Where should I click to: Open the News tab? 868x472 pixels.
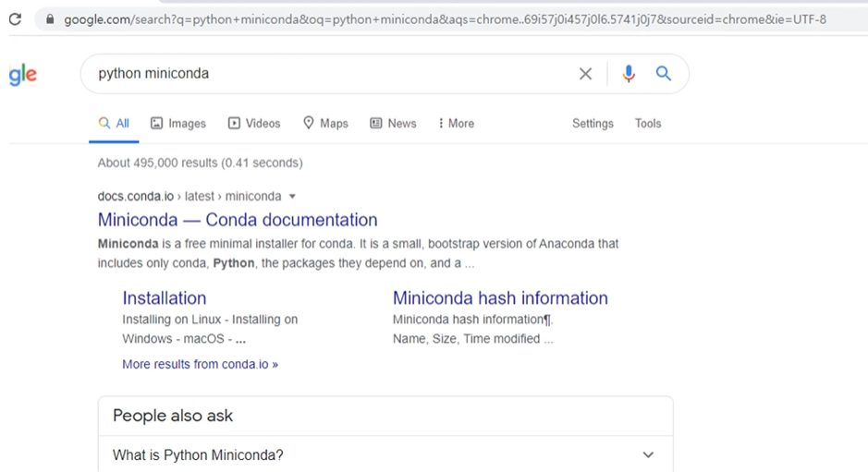(393, 124)
